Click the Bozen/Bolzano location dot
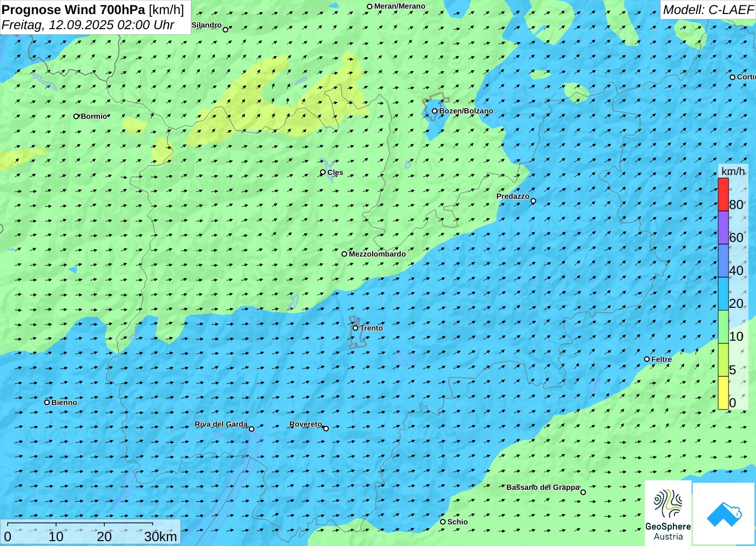Viewport: 756px width, 546px height. [435, 111]
